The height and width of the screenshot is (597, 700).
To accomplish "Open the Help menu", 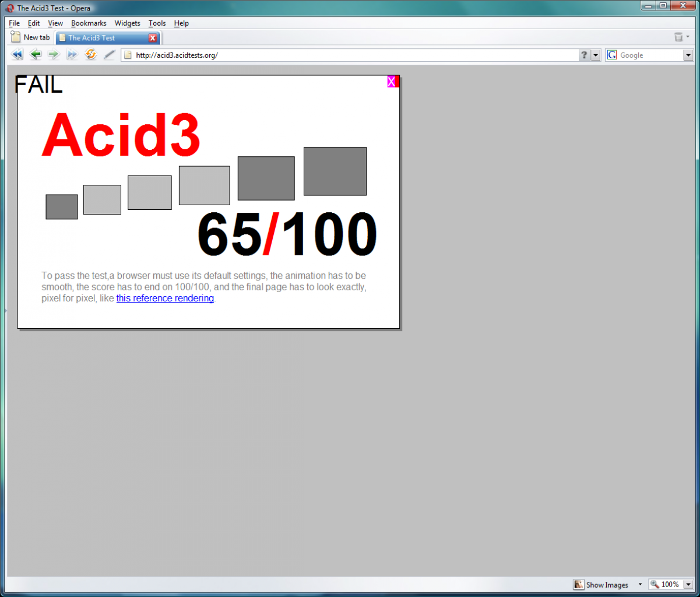I will pos(181,23).
